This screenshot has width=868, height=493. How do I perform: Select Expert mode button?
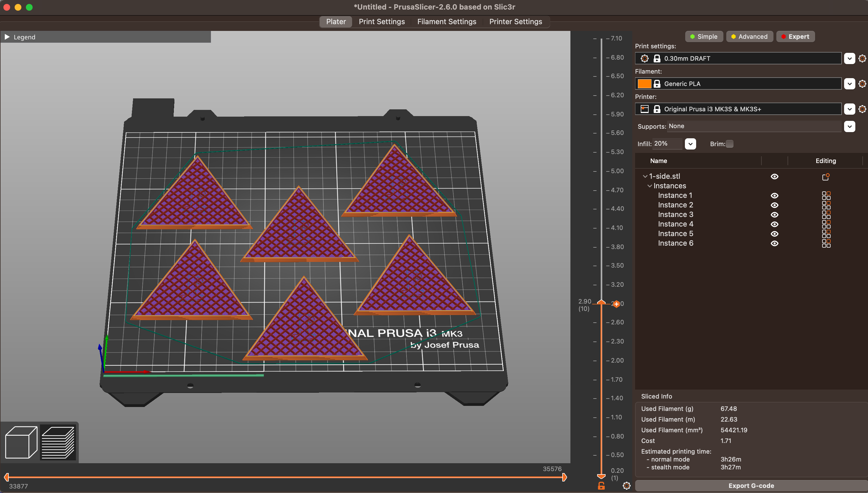798,36
